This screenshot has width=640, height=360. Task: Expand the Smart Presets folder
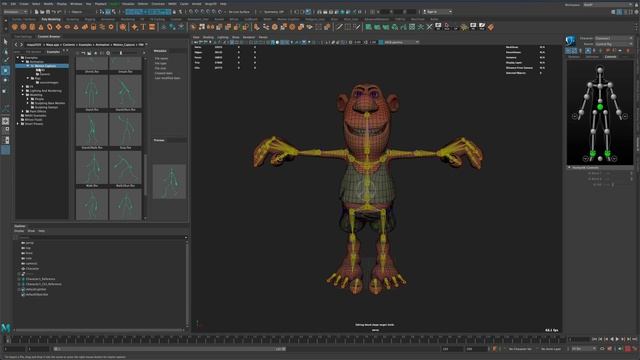(18, 124)
